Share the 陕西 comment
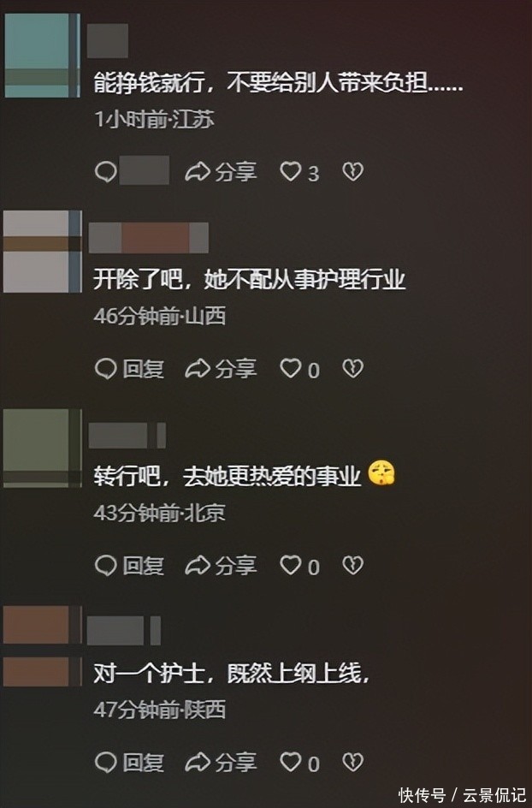This screenshot has height=808, width=532. (221, 762)
